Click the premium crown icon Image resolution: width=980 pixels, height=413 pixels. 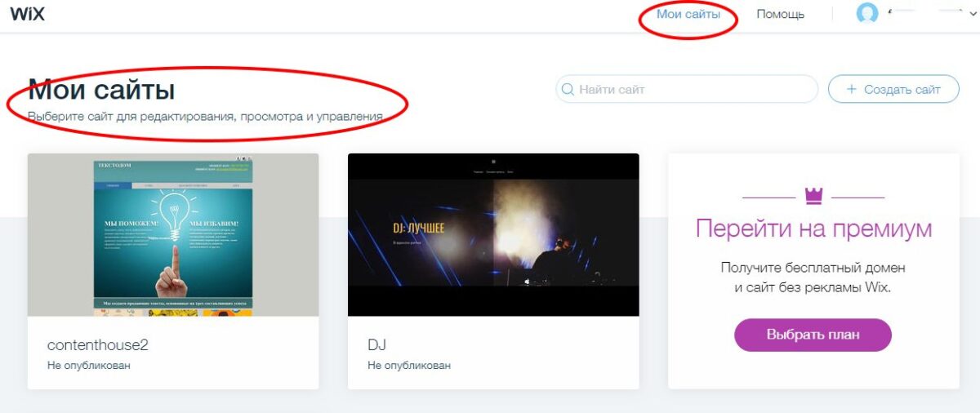[813, 196]
